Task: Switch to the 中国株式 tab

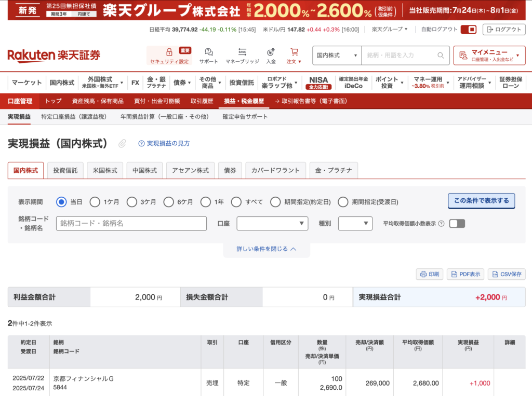Action: tap(144, 170)
